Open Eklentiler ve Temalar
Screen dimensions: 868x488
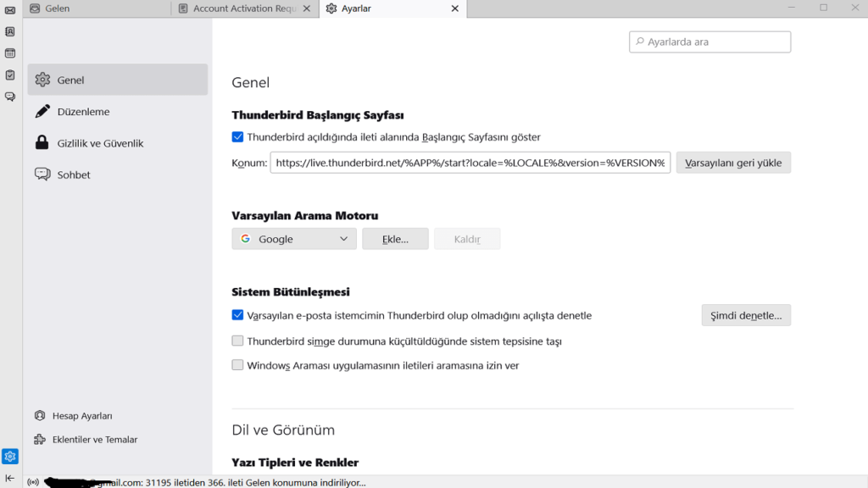[86, 440]
